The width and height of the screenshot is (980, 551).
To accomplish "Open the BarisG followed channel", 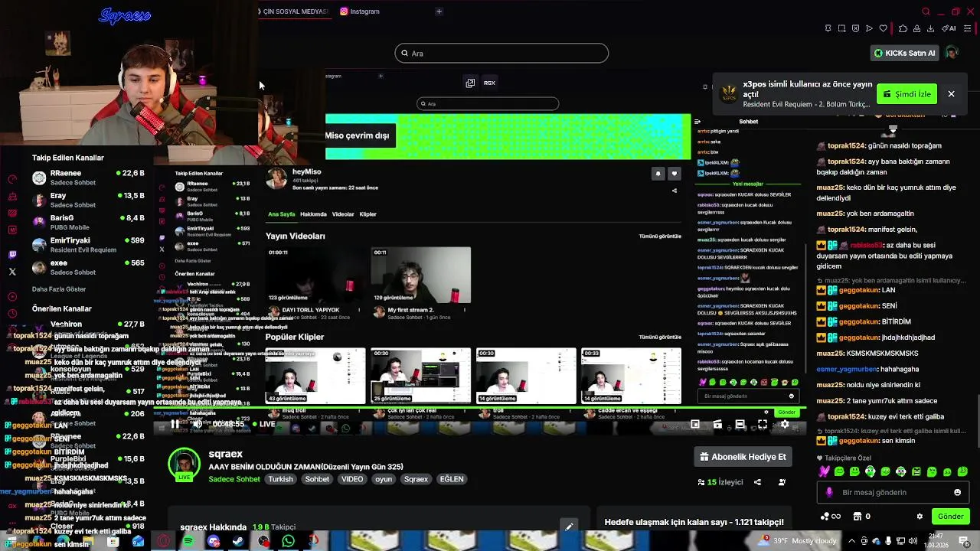I will pyautogui.click(x=88, y=222).
